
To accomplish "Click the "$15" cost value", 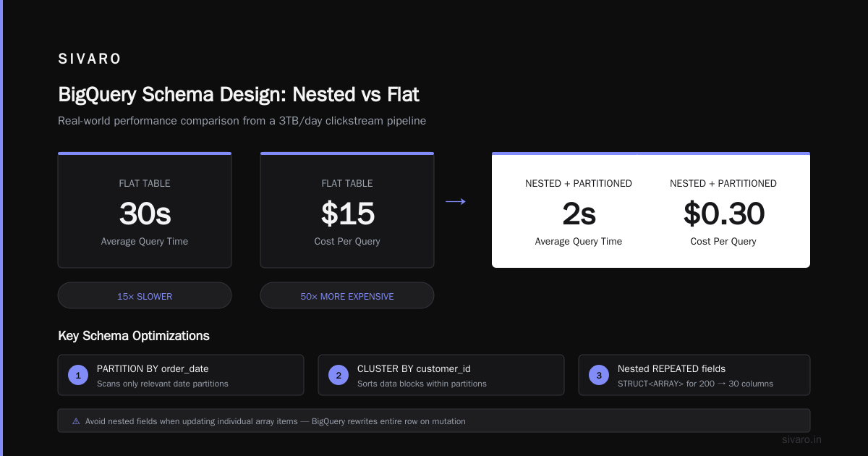I will pyautogui.click(x=347, y=214).
